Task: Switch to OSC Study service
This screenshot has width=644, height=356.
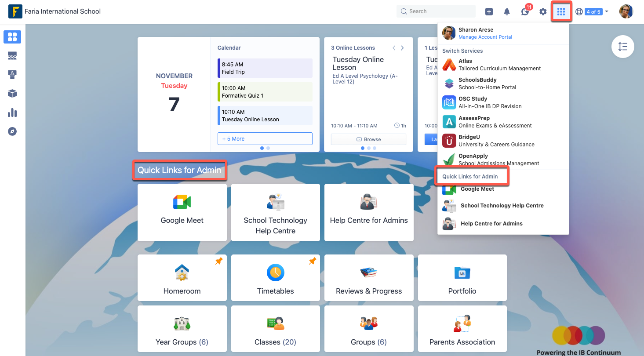Action: click(503, 102)
